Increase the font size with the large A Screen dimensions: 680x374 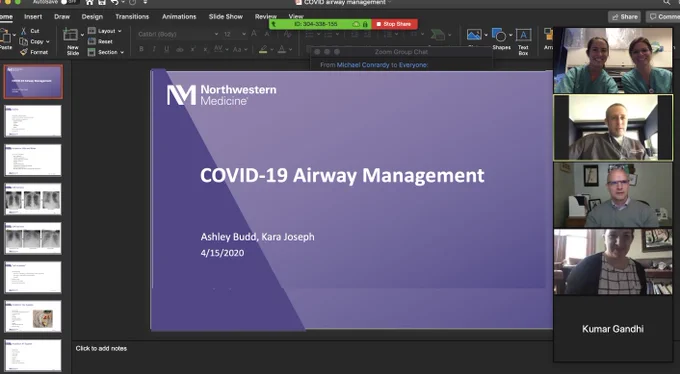click(x=255, y=34)
